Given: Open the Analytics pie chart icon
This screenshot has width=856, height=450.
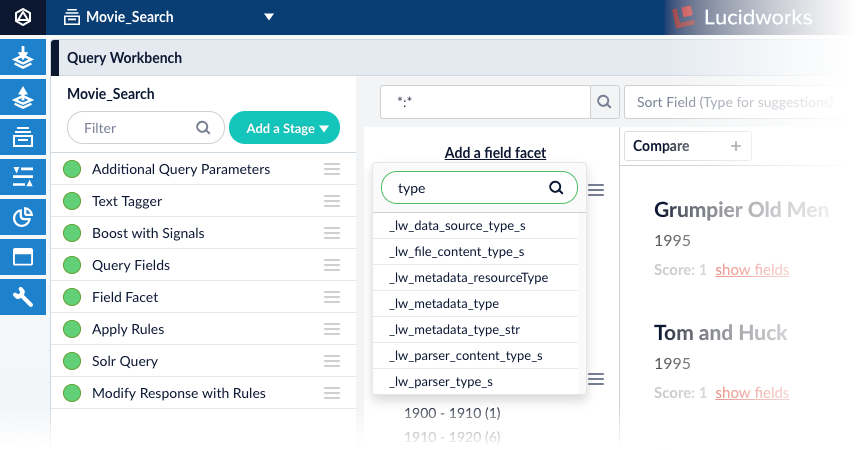Looking at the screenshot, I should [23, 217].
